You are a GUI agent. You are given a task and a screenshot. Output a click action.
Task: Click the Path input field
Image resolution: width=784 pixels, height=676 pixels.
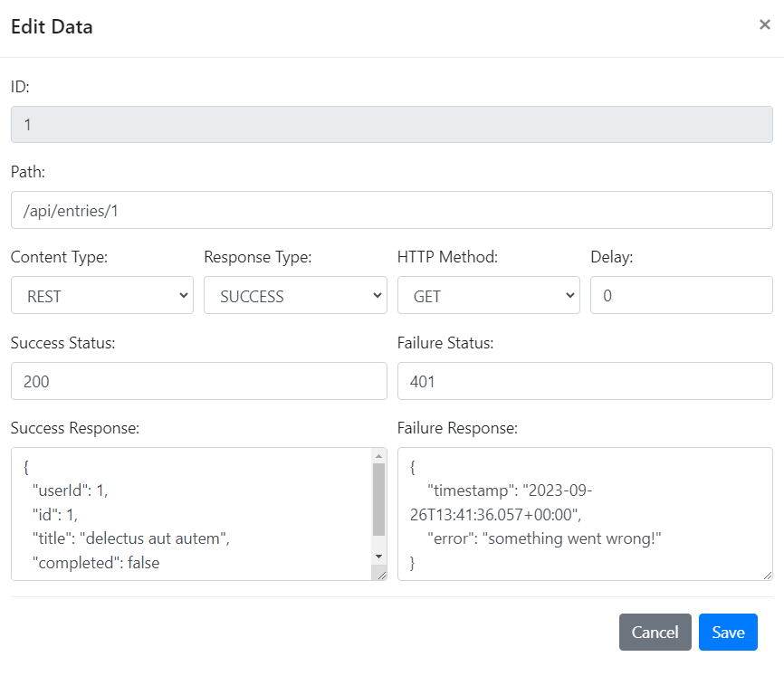[x=391, y=209]
